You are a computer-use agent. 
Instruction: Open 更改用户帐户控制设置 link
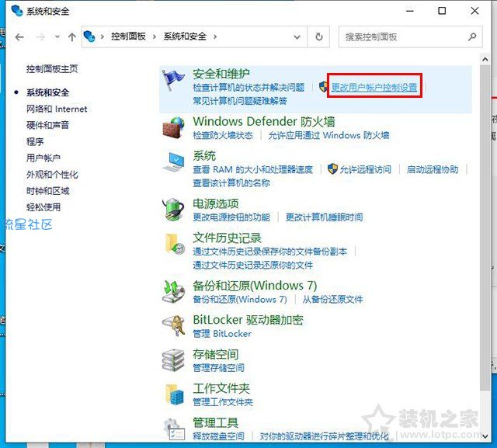coord(374,87)
